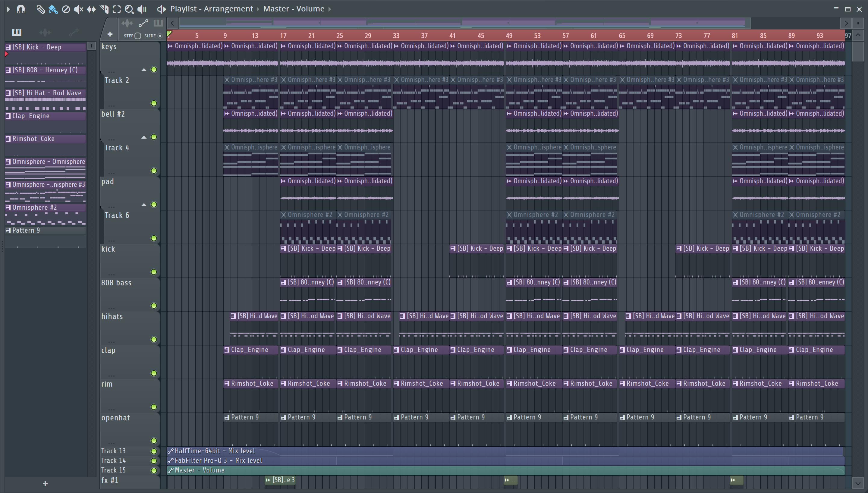This screenshot has height=493, width=868.
Task: Select the Paint brush tool
Action: coord(53,9)
